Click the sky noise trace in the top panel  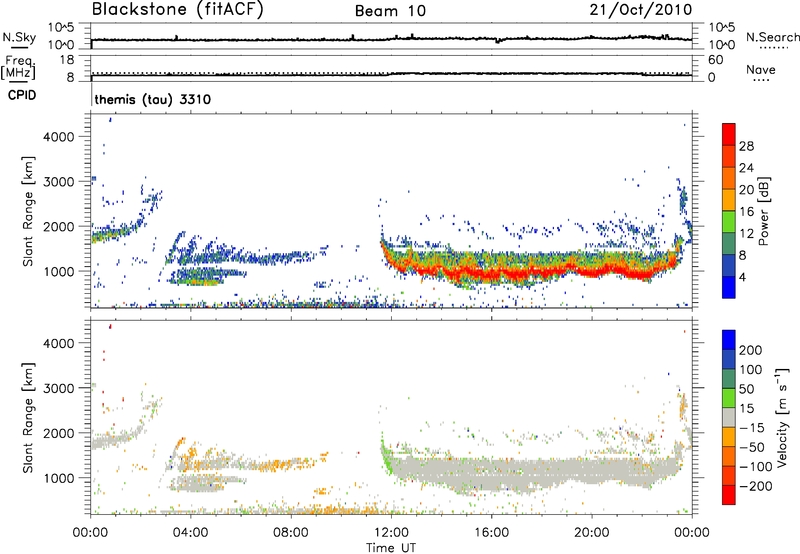pos(391,39)
